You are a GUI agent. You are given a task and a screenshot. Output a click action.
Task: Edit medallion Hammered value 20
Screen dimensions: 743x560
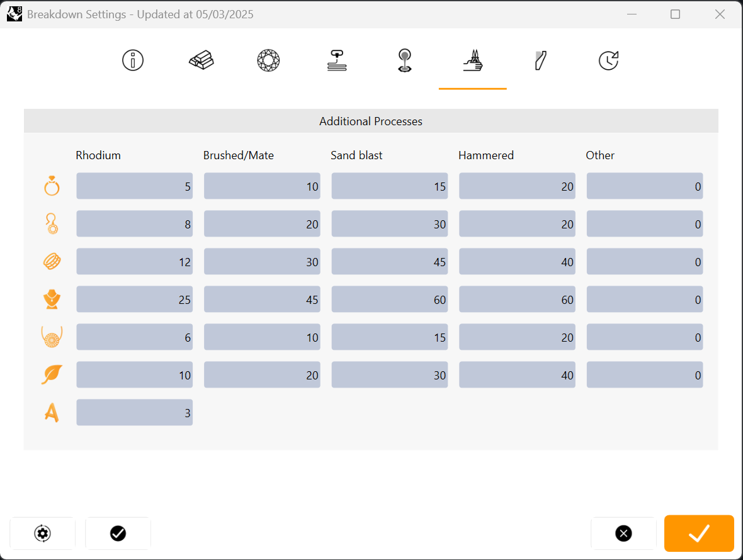517,337
